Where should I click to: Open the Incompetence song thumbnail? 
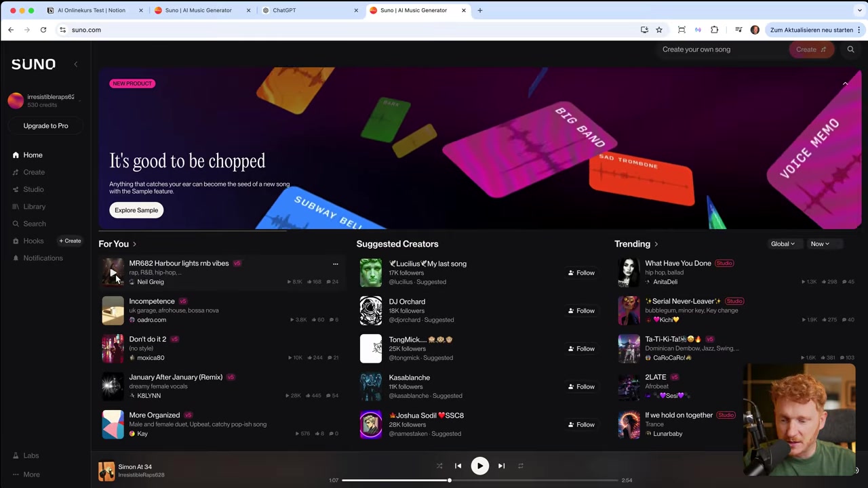[x=113, y=310]
